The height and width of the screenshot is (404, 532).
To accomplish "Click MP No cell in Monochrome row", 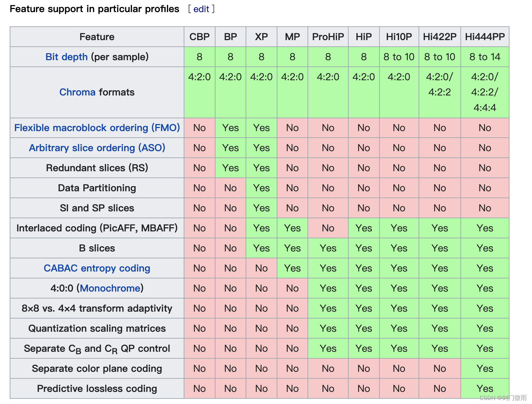I will click(292, 288).
